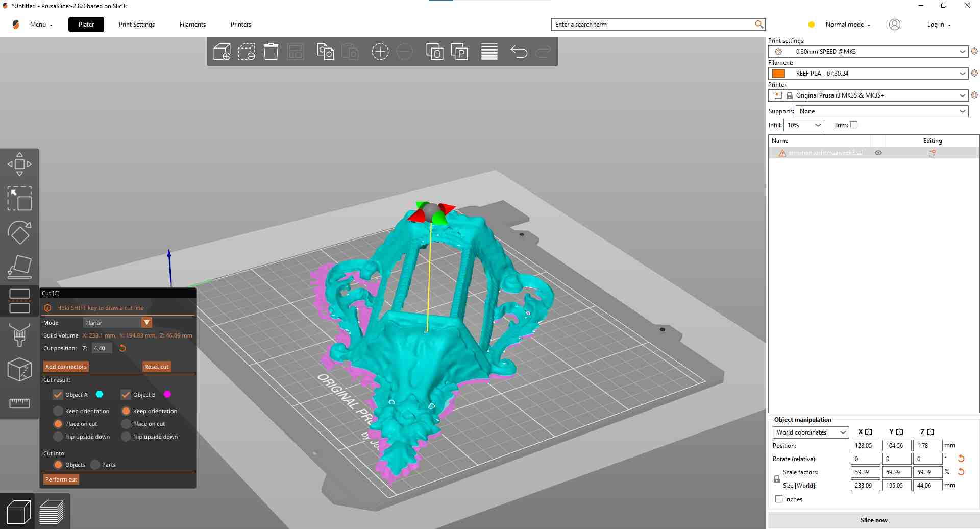The width and height of the screenshot is (980, 529).
Task: Click the Split to objects icon
Action: coord(435,52)
